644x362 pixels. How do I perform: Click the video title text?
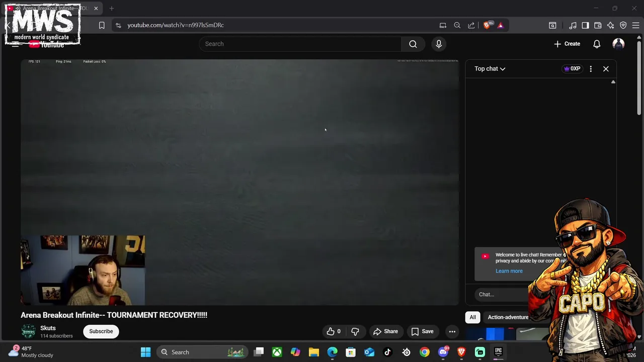114,315
